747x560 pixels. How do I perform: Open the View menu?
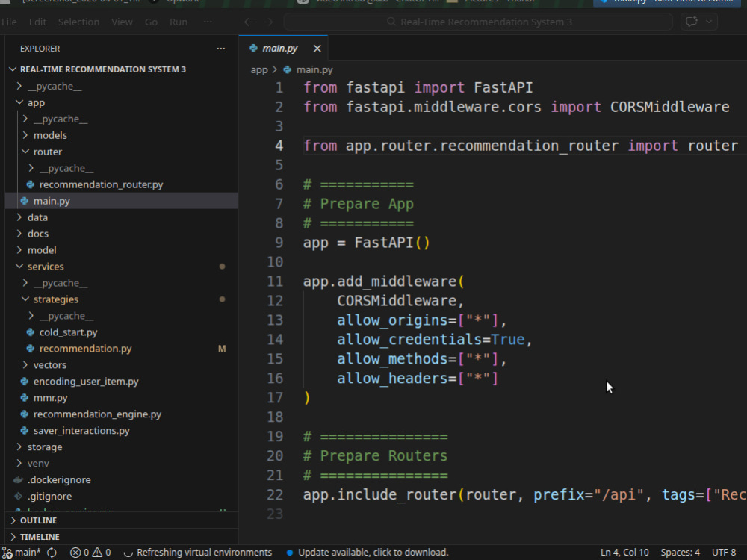click(122, 22)
